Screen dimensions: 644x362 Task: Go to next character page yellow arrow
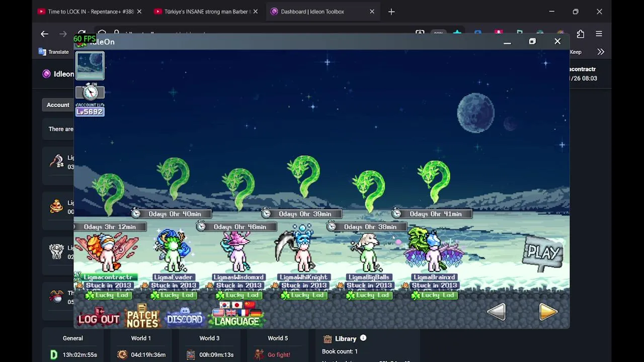click(x=548, y=312)
